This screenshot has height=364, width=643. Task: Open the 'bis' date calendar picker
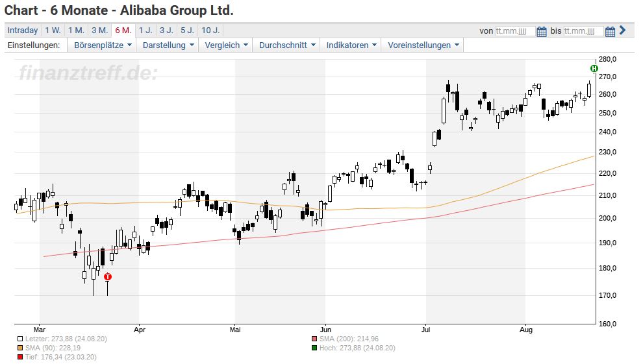coord(610,32)
